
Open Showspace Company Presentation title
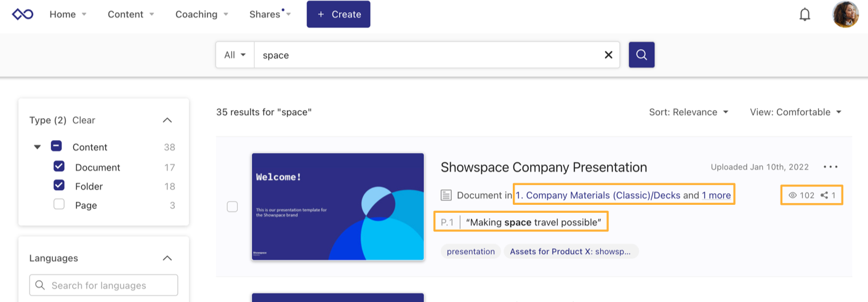coord(544,167)
